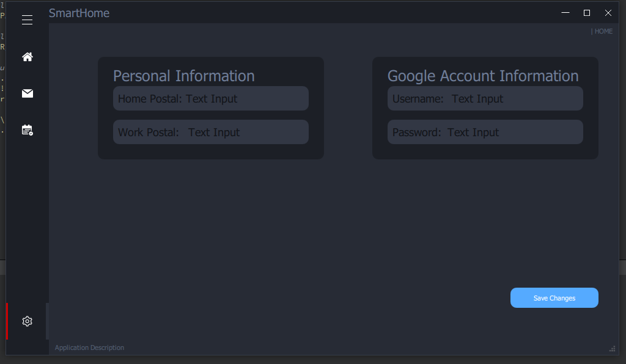Viewport: 626px width, 364px height.
Task: Open the Home page icon
Action: click(x=27, y=57)
